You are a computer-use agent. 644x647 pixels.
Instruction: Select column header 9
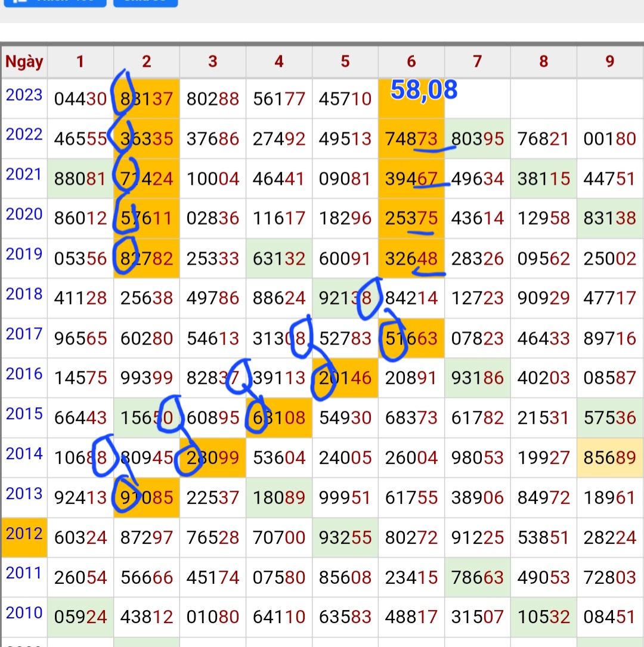click(609, 61)
